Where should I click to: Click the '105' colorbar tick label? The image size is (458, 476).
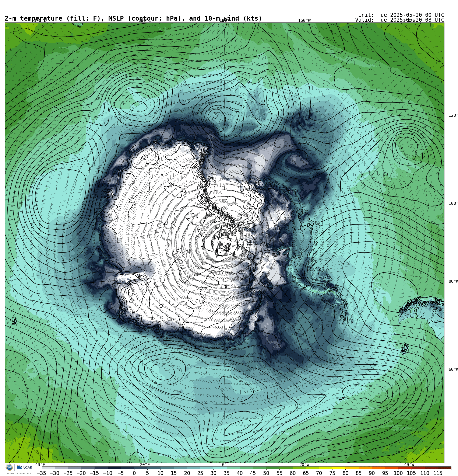[412, 473]
